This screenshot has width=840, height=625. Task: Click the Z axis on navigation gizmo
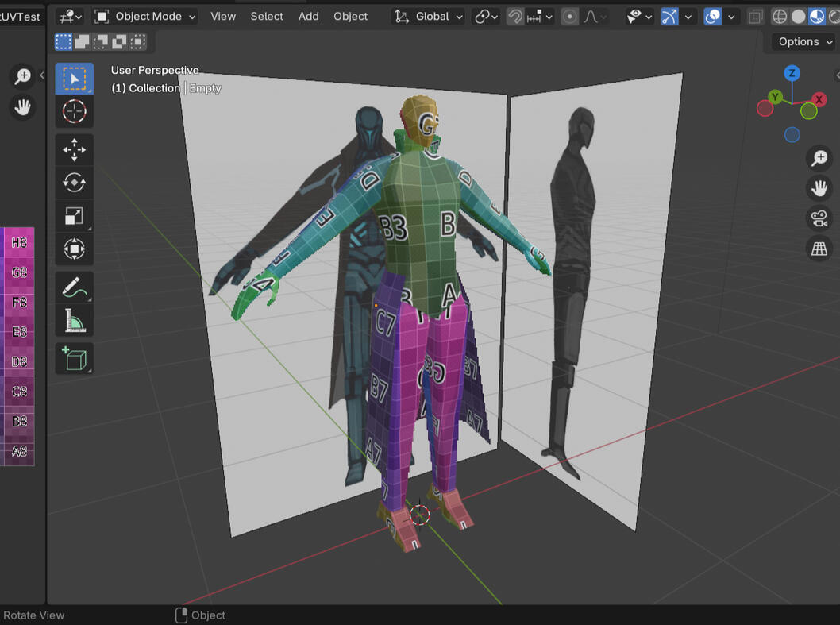pyautogui.click(x=792, y=74)
